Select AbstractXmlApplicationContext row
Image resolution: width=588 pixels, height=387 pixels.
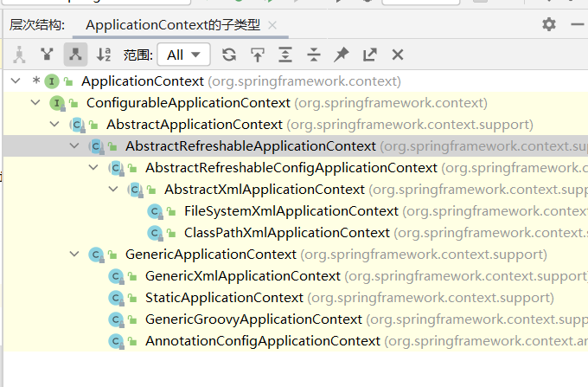pyautogui.click(x=296, y=190)
